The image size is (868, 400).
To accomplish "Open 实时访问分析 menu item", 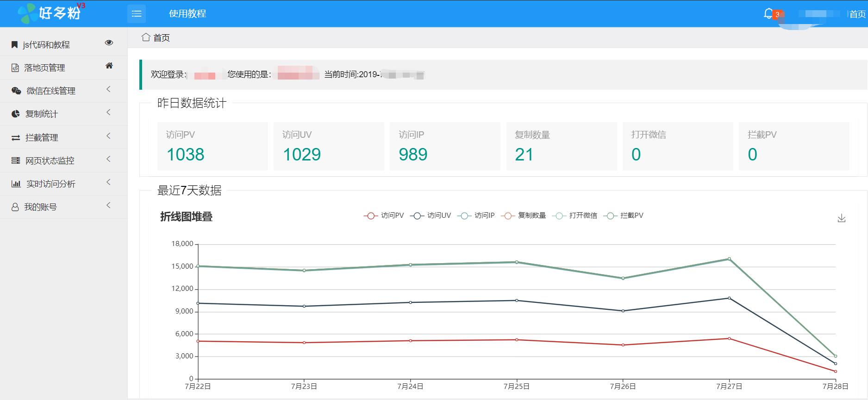I will point(63,184).
